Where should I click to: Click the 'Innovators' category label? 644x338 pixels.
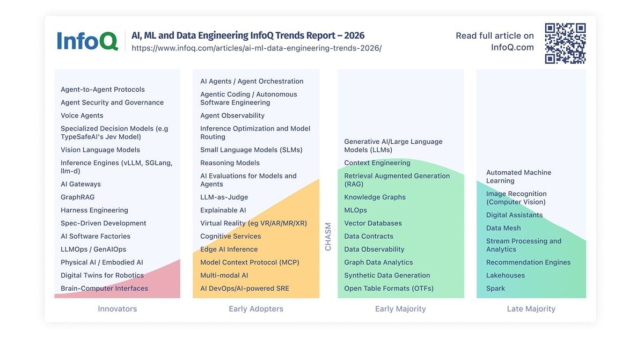click(x=118, y=309)
